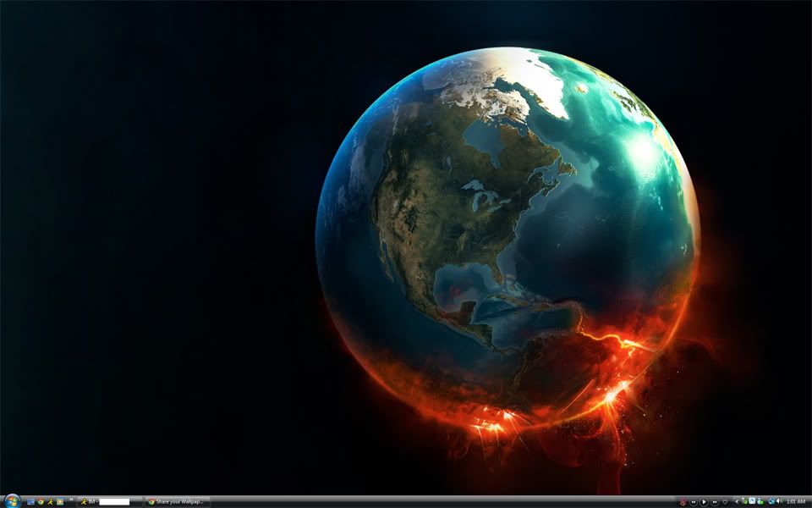The image size is (812, 508).
Task: Expand the quick launch overflow chevron
Action: click(x=71, y=500)
